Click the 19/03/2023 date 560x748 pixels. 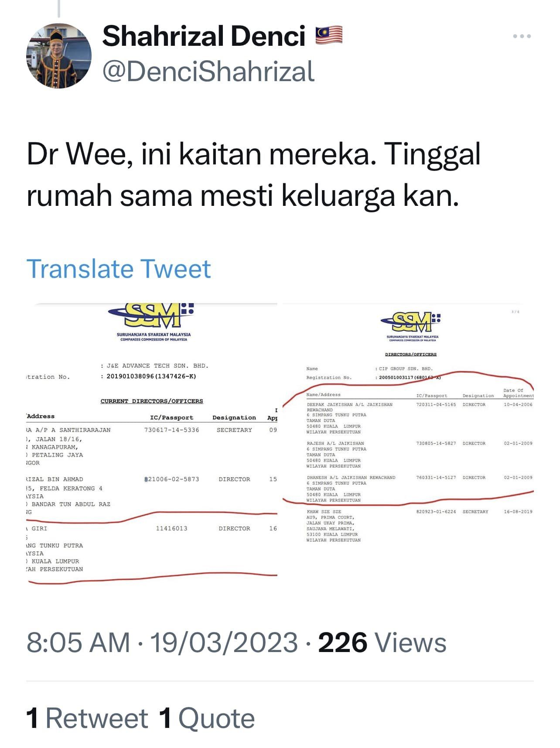pos(224,642)
